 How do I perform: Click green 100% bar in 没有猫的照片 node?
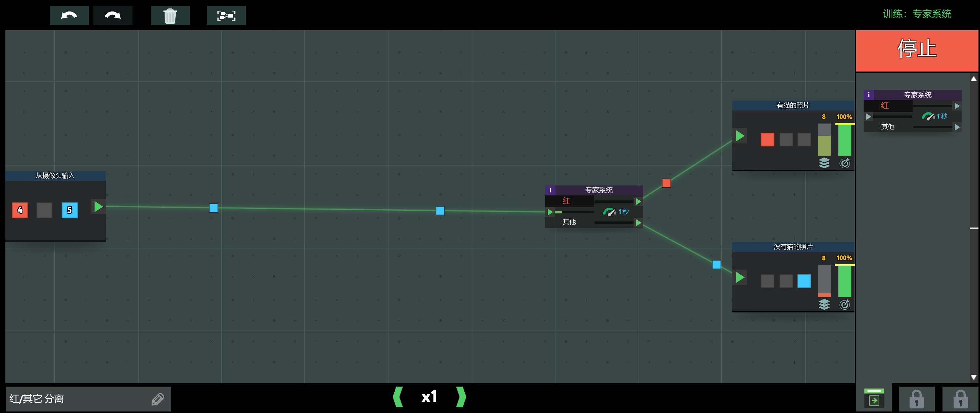844,281
